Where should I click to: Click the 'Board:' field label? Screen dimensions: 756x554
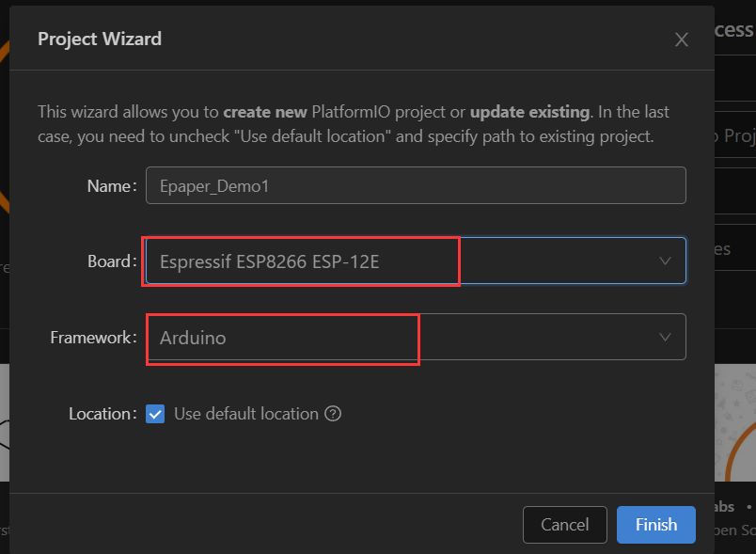pyautogui.click(x=112, y=261)
